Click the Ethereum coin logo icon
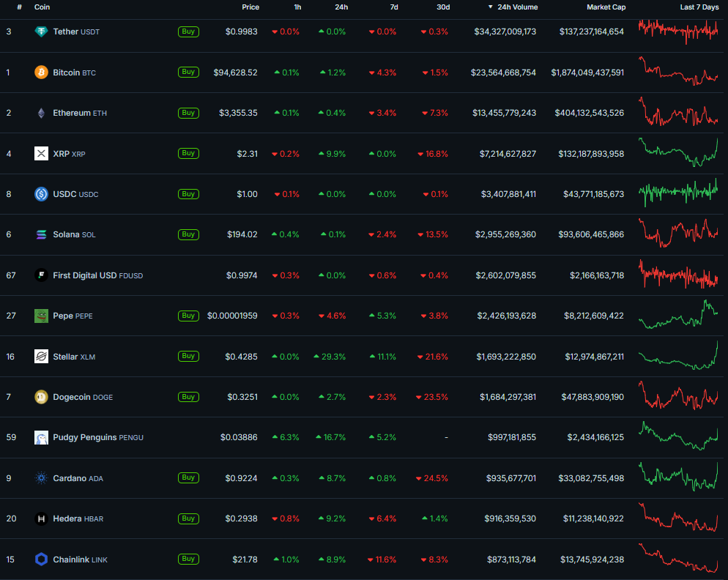Screen dimensions: 728x580 pos(41,113)
